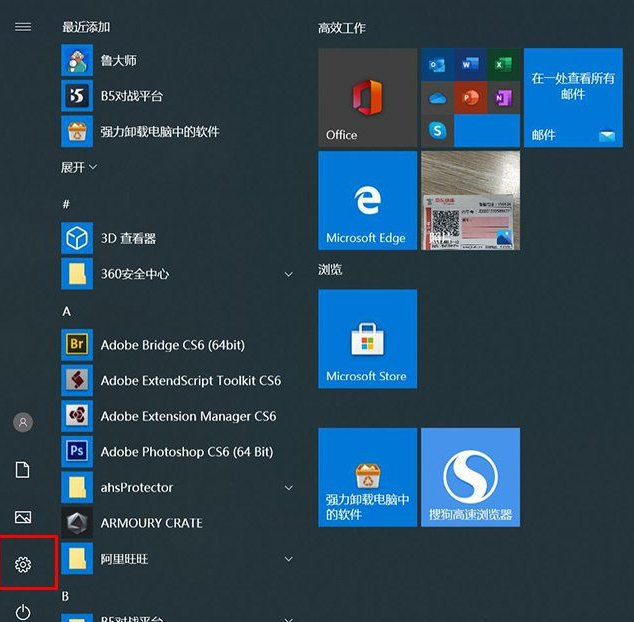Screen dimensions: 634x622
Task: Open Outlook in the Office group tile
Action: [x=437, y=65]
